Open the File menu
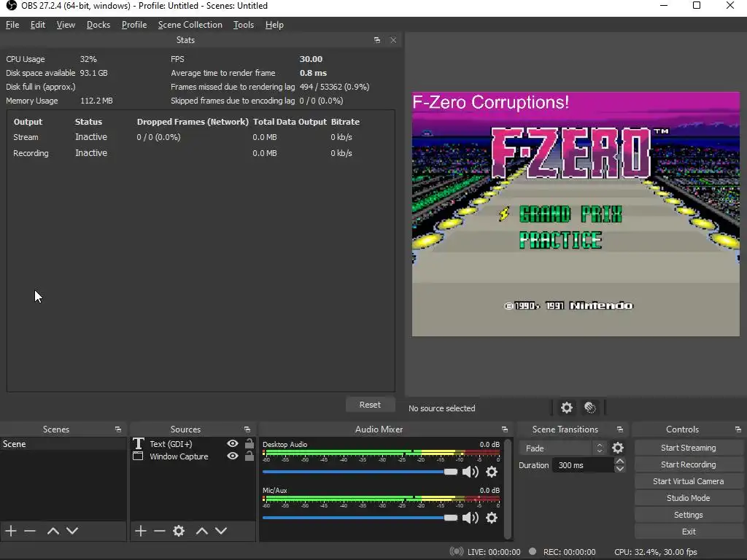The image size is (747, 560). click(x=12, y=25)
